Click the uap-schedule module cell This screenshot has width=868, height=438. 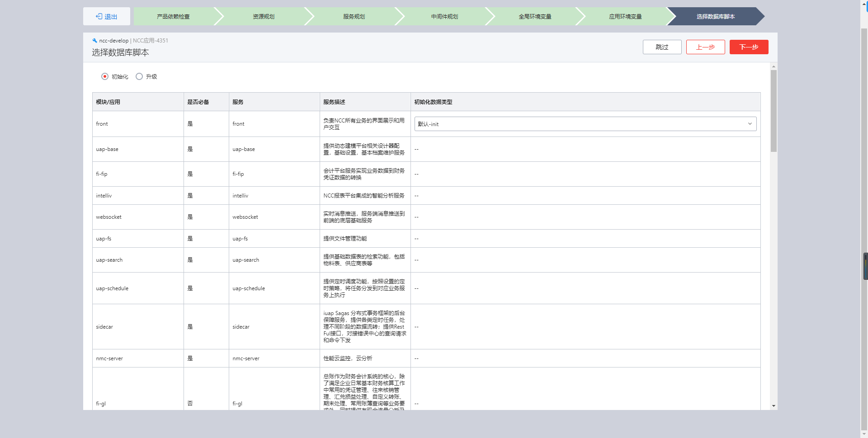138,288
